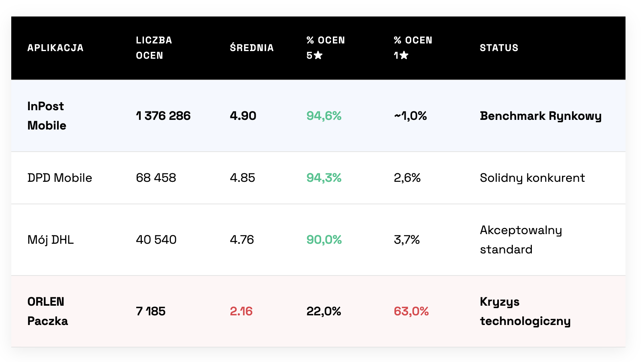Screen dimensions: 644x362
Task: Click Mój DHL's 4.76 average rating
Action: (x=242, y=240)
